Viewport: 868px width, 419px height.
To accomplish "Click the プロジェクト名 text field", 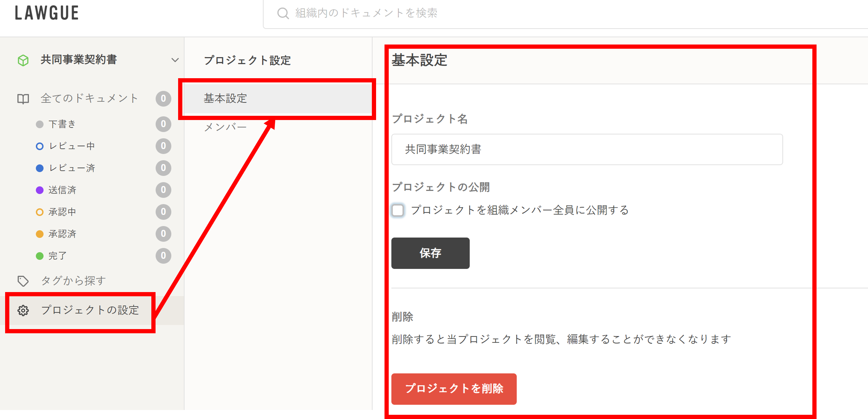I will pyautogui.click(x=586, y=149).
